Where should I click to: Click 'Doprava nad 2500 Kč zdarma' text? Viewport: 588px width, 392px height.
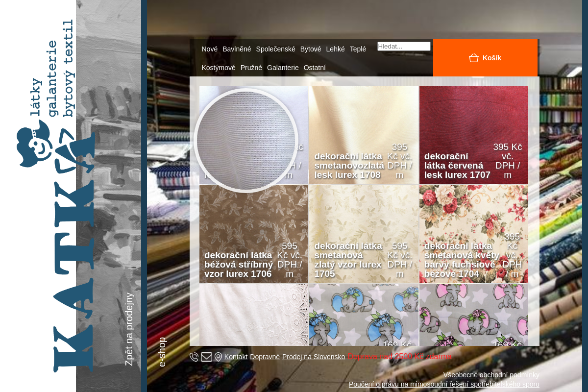[400, 357]
